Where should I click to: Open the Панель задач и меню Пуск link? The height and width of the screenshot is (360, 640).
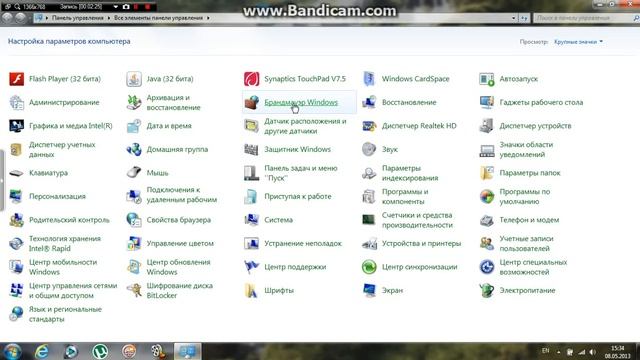point(300,173)
